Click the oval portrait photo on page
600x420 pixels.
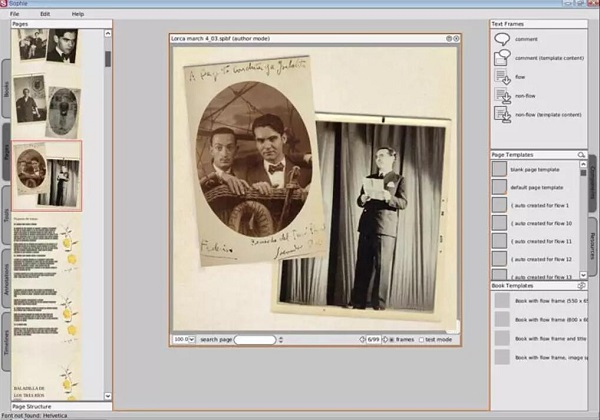(x=254, y=159)
